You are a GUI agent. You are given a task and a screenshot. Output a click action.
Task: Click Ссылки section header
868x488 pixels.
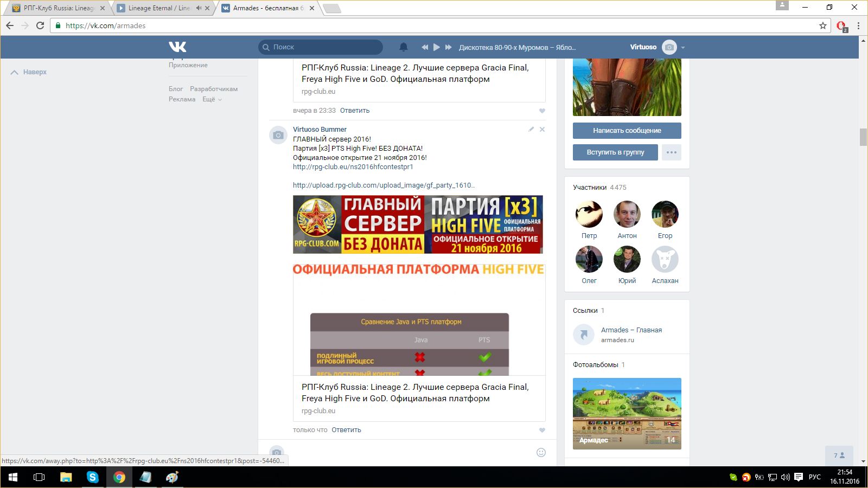tap(589, 311)
